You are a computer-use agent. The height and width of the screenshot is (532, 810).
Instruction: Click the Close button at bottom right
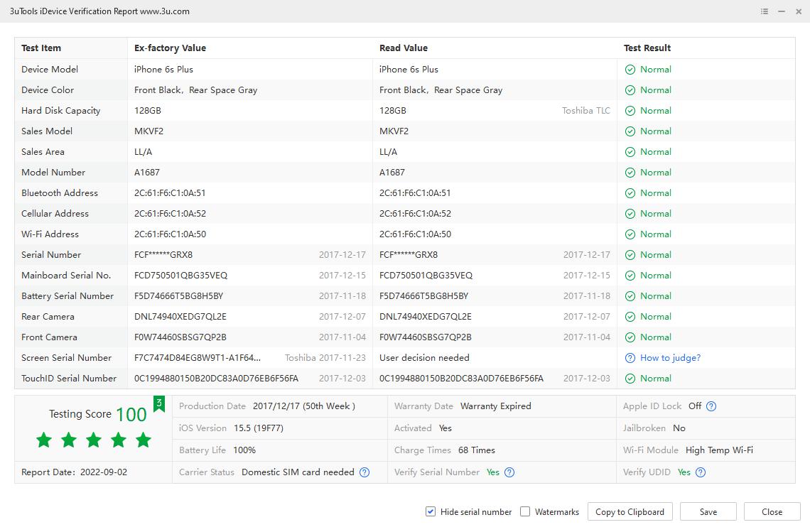pos(772,511)
